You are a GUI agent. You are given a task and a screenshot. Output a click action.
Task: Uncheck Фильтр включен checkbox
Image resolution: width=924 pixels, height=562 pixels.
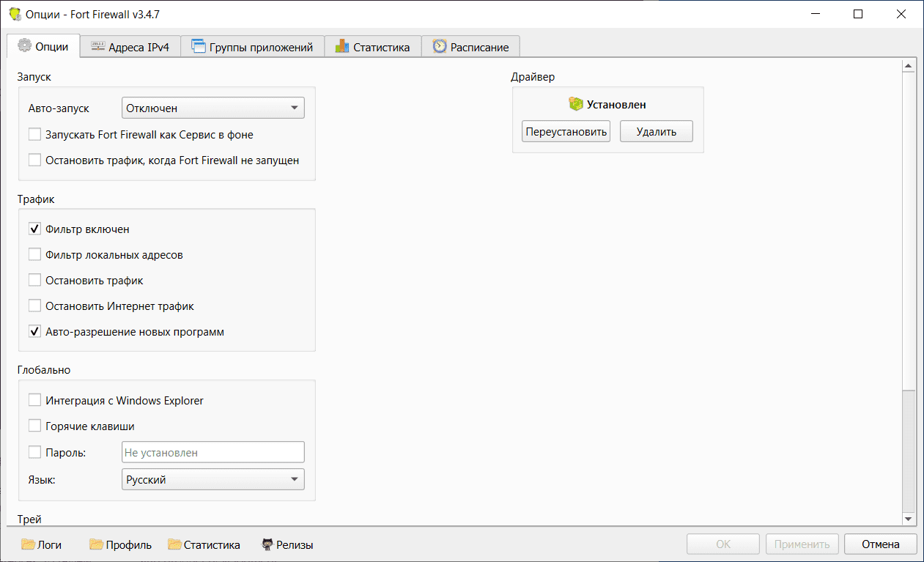pyautogui.click(x=34, y=229)
